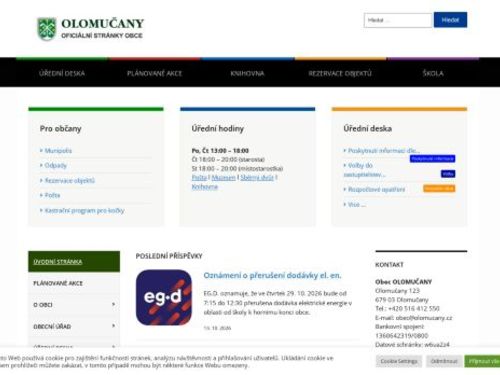The width and height of the screenshot is (500, 375).
Task: Click the Olomučany coat of arms logo
Action: coord(46,29)
